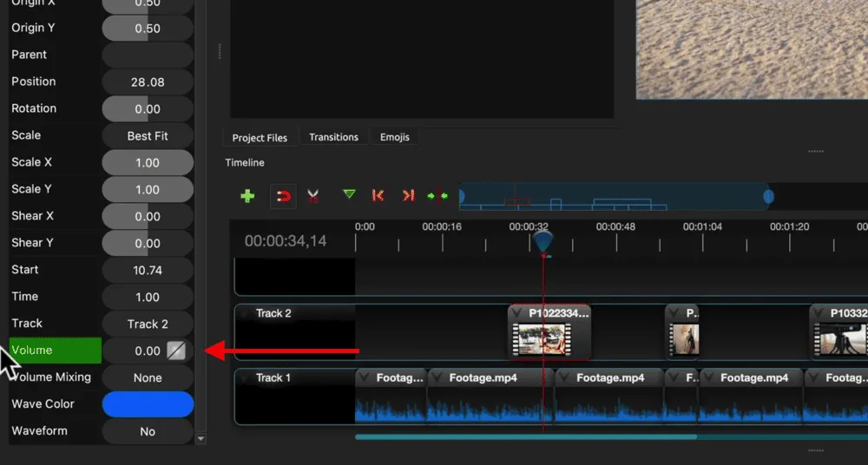Select the razor scissors tool
The image size is (868, 465).
(x=312, y=196)
